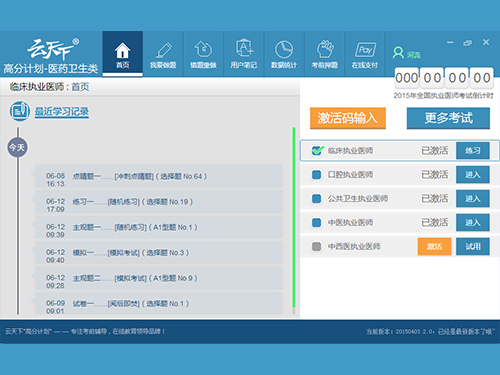Viewport: 500px width, 375px height.
Task: Click the 更多考试 button
Action: coord(448,118)
